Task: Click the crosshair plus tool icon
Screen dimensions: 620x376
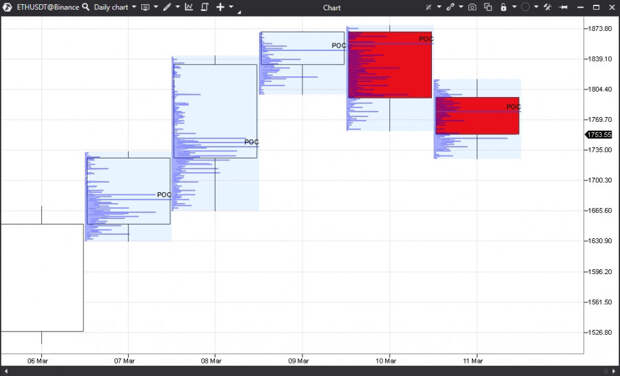Action: [x=220, y=7]
